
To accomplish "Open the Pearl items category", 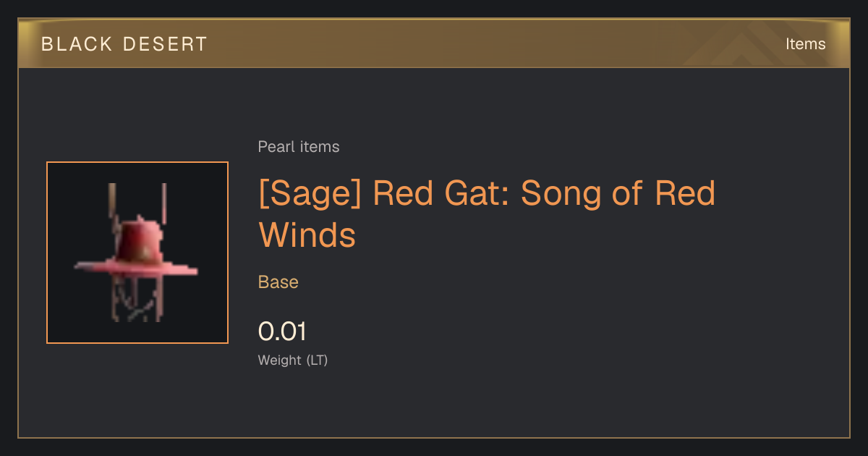I will tap(299, 147).
